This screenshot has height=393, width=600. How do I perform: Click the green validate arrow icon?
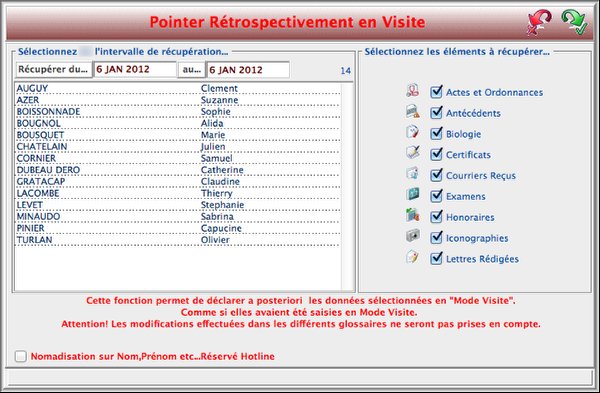click(x=574, y=22)
